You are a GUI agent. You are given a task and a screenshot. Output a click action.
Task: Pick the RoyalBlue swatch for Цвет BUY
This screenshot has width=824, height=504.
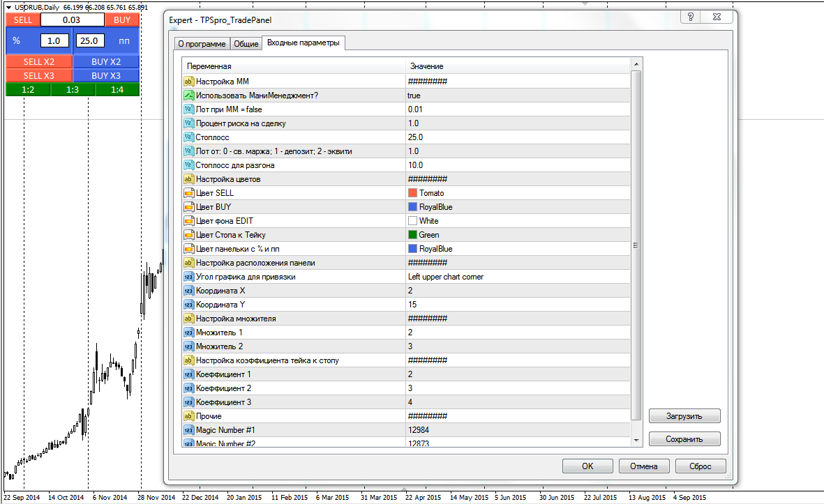[412, 207]
